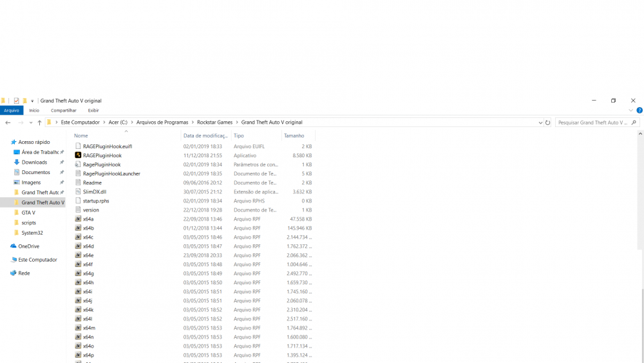Click the RAGEPluginHook.euifl file icon

[78, 146]
